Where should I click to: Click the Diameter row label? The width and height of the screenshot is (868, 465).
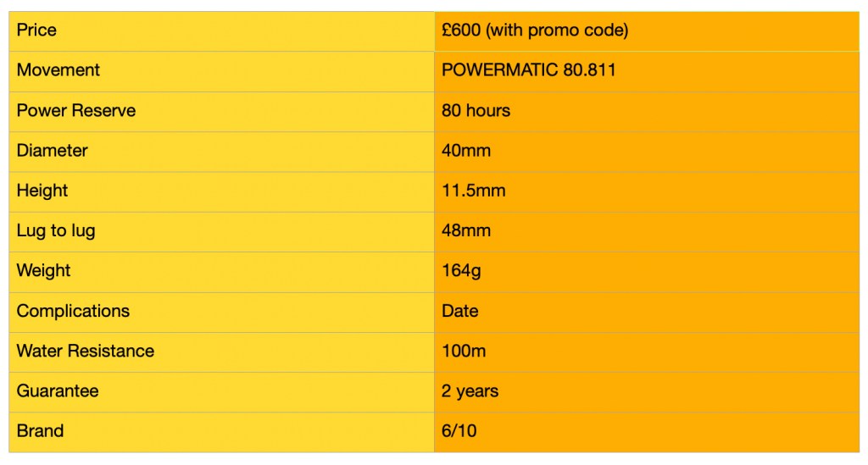coord(53,151)
